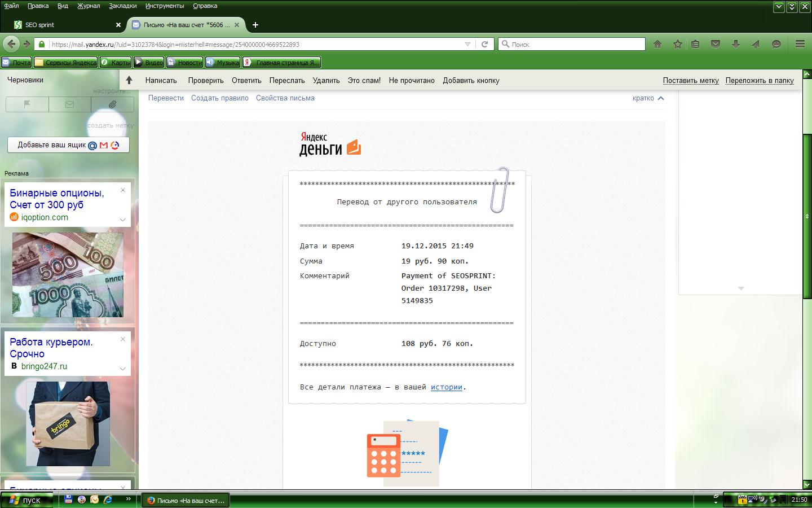Screen dimensions: 812x508
Task: Open Переложить в папку folder menu
Action: (x=760, y=80)
